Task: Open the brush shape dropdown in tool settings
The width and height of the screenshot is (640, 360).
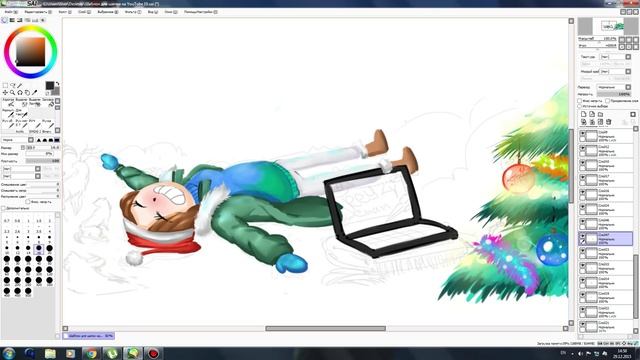Action: pyautogui.click(x=21, y=169)
